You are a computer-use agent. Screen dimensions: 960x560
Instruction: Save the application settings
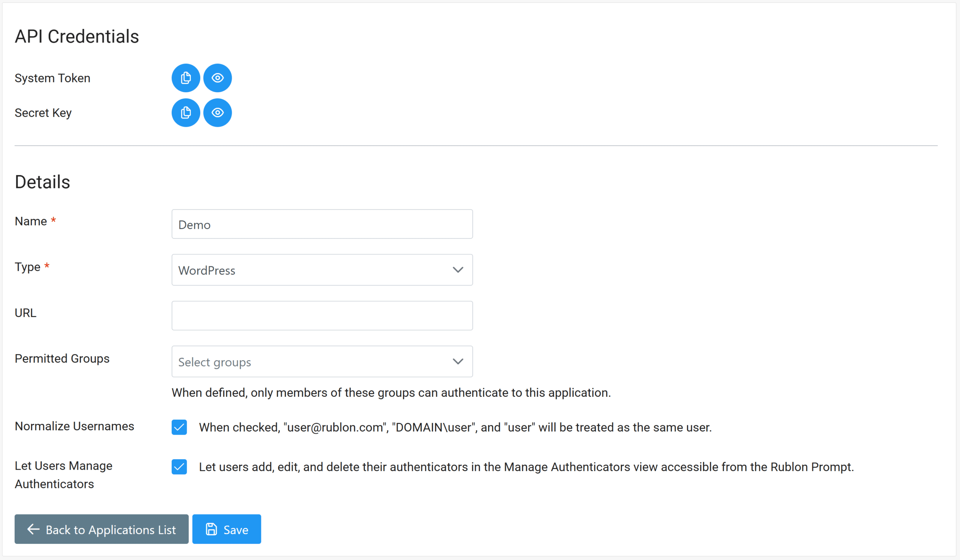click(226, 529)
